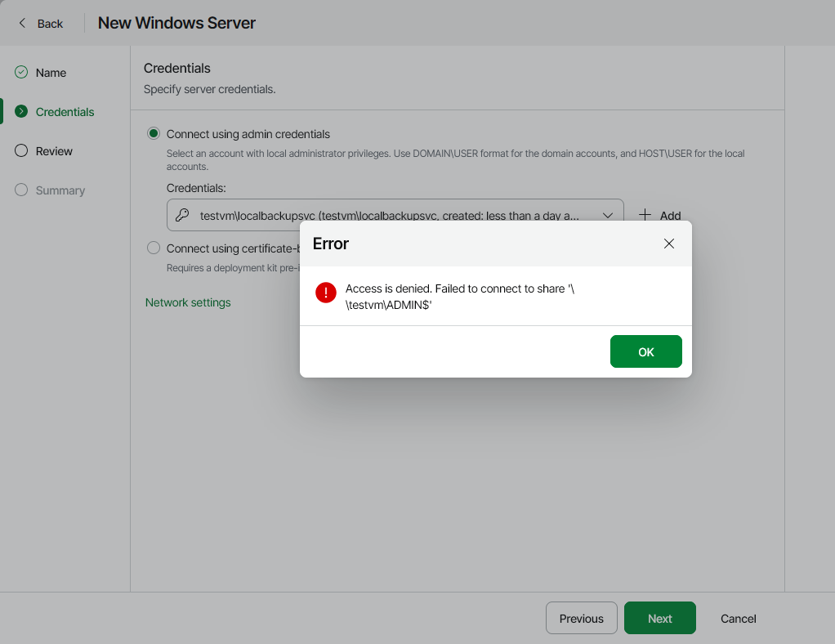Go to the Name step label
This screenshot has width=835, height=644.
click(51, 73)
